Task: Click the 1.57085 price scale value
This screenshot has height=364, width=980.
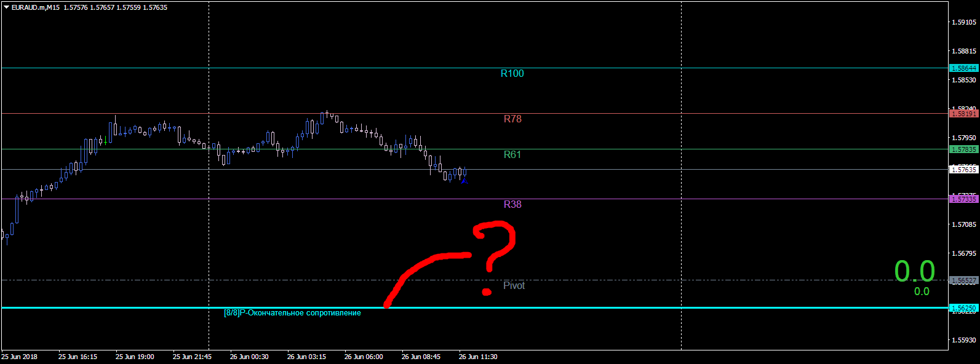Action: click(x=964, y=224)
